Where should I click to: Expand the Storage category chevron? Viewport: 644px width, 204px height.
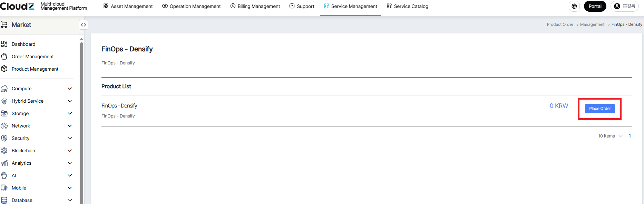(70, 113)
